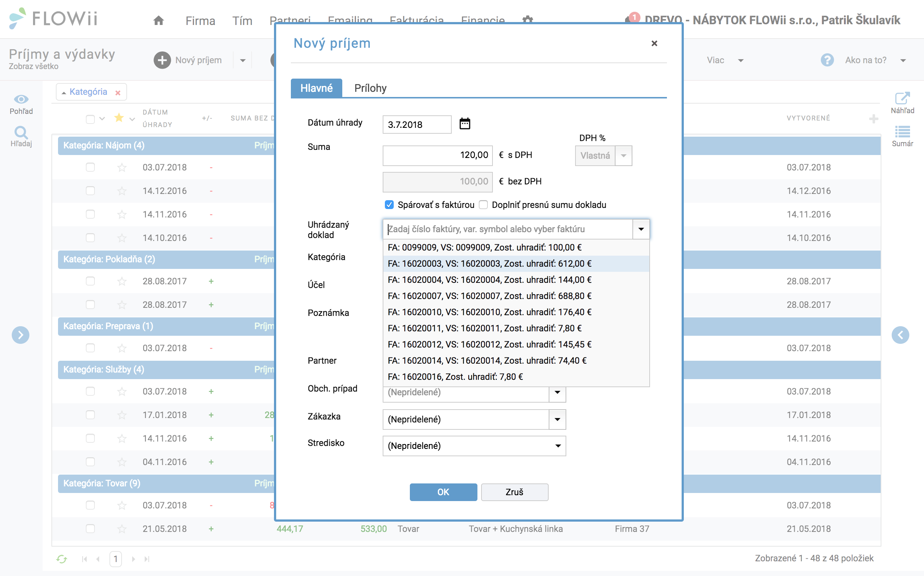This screenshot has width=924, height=576.
Task: Select invoice FA: 16020007 with 688,80 €
Action: [x=516, y=296]
